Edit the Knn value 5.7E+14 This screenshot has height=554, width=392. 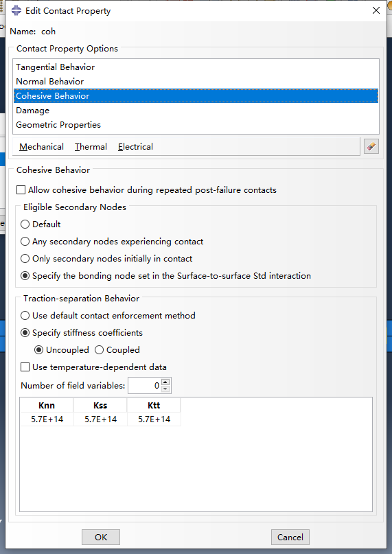pyautogui.click(x=47, y=419)
